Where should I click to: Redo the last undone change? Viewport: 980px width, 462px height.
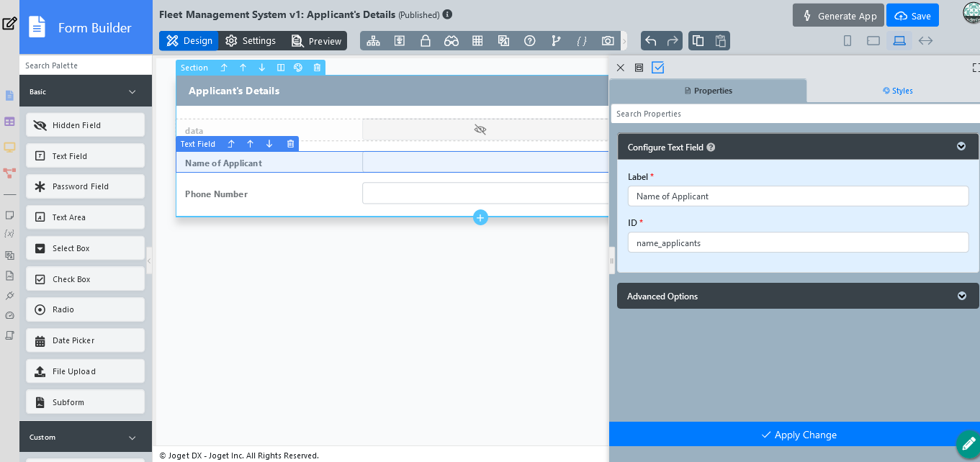click(x=673, y=41)
